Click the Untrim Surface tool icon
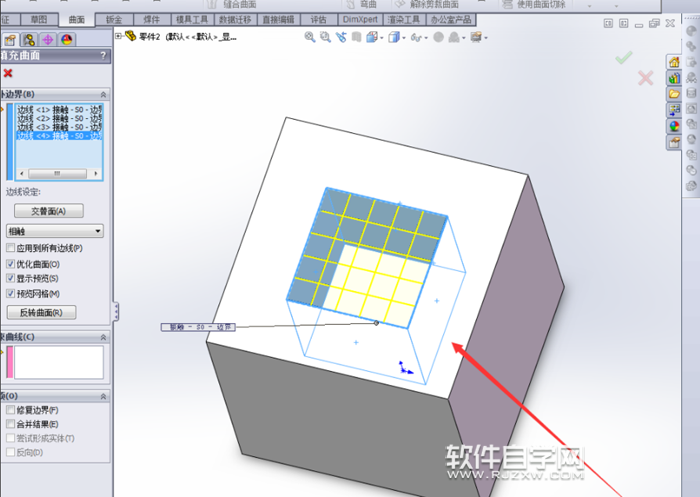The height and width of the screenshot is (497, 700). [400, 4]
